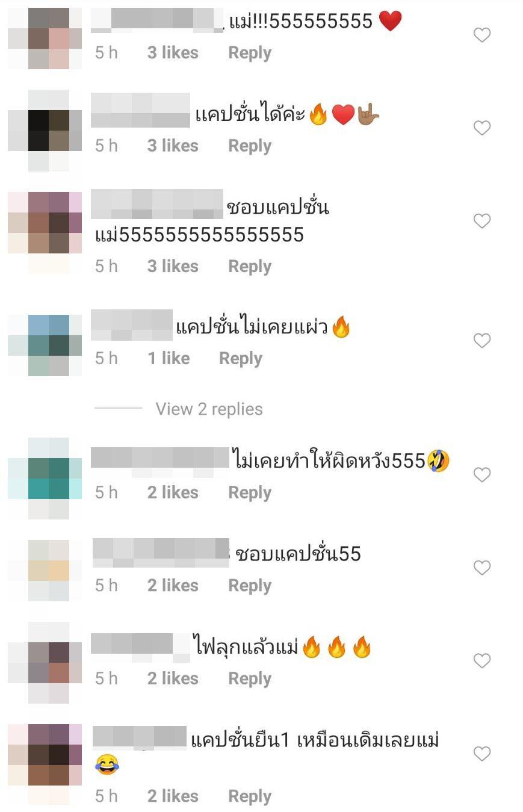Like the 'ชอบแคปชั่น แม่5555' comment
The height and width of the screenshot is (812, 523).
(482, 221)
